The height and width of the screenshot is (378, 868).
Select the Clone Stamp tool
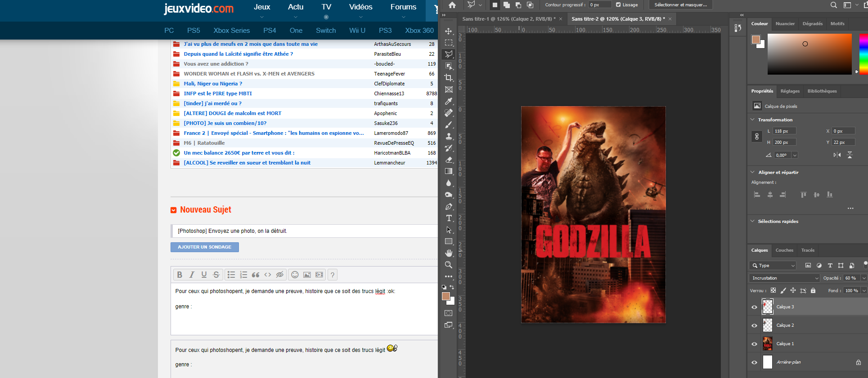click(449, 136)
